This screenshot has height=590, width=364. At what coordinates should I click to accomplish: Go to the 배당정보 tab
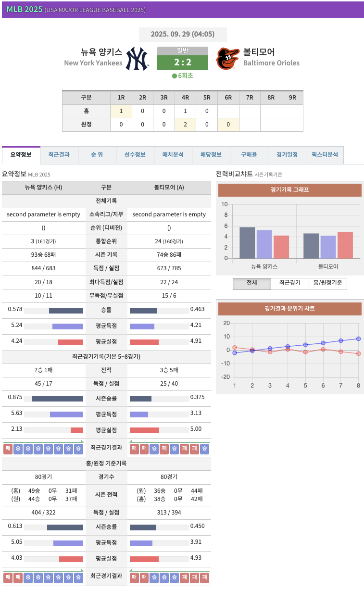(211, 155)
